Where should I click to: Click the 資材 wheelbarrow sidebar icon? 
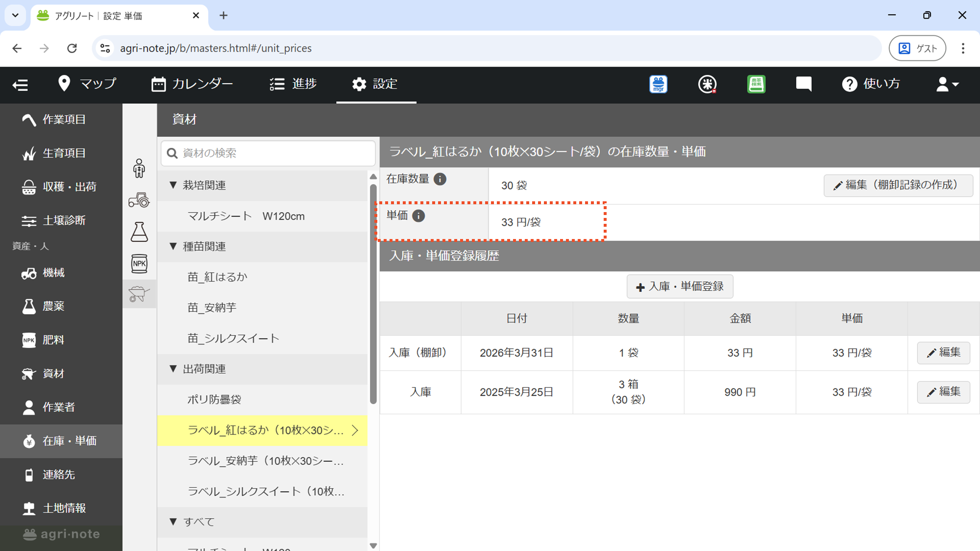coord(29,374)
